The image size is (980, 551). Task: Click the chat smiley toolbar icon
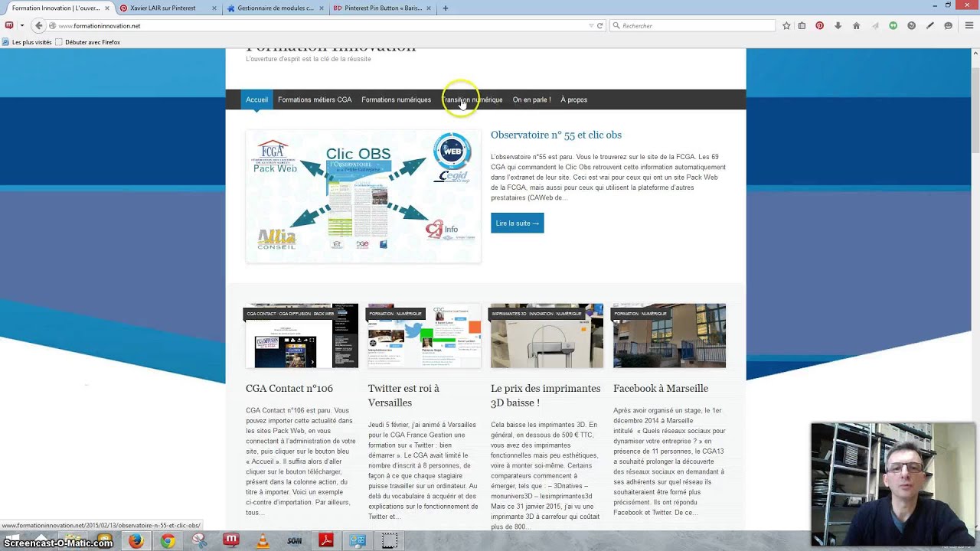pos(948,26)
